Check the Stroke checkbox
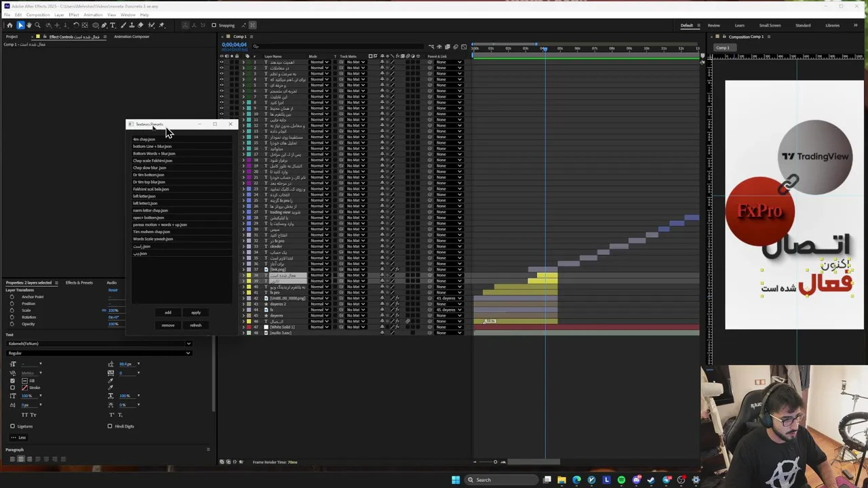 click(12, 388)
